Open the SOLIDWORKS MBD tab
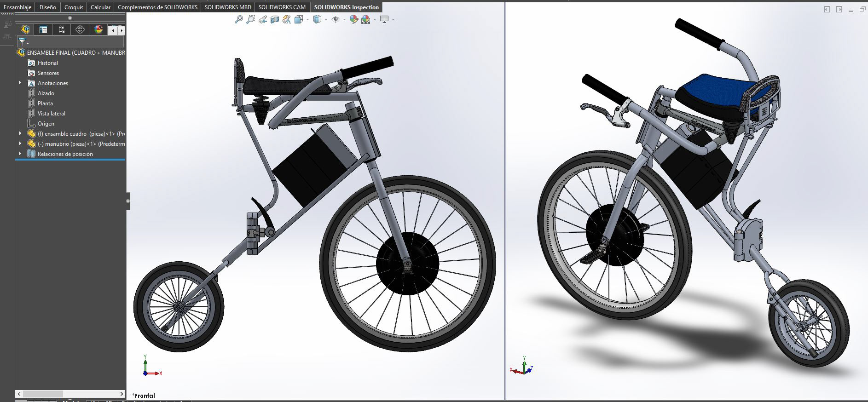 pos(228,7)
